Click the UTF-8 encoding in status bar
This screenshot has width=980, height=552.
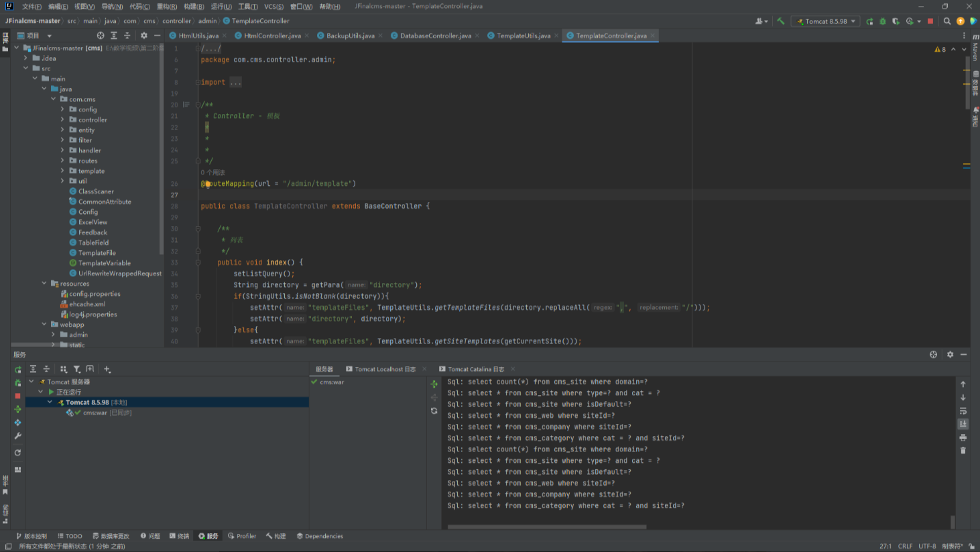927,546
